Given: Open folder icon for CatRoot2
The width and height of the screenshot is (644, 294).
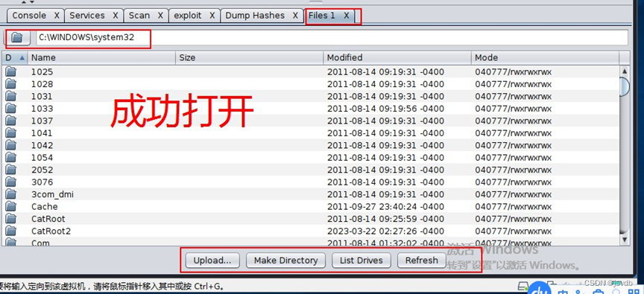Looking at the screenshot, I should click(10, 231).
